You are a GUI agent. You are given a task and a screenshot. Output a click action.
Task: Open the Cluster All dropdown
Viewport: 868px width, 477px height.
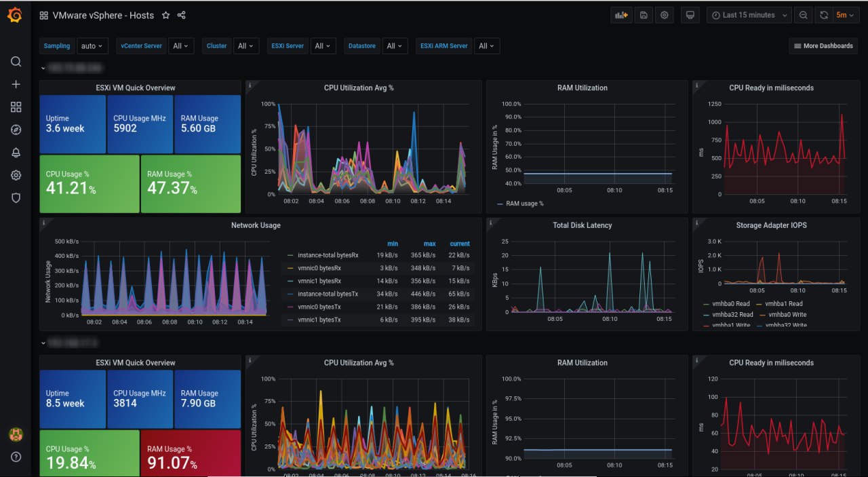(x=245, y=46)
